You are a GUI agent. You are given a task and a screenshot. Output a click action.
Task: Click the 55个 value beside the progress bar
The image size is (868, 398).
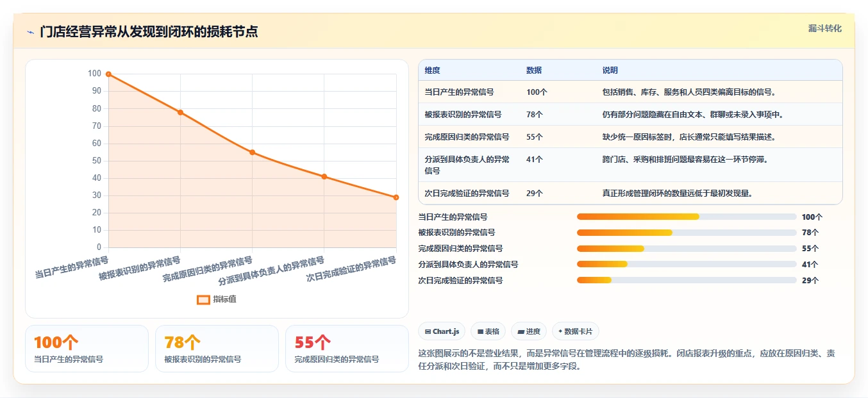(810, 249)
